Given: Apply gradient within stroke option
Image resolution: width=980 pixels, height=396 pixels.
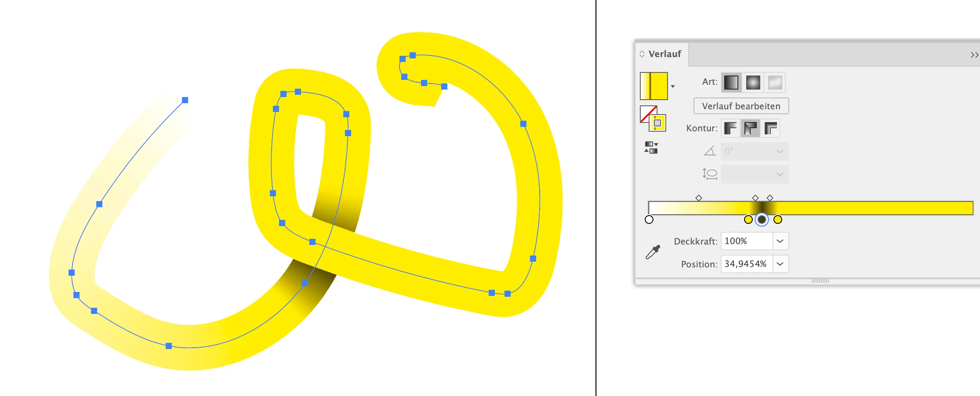Looking at the screenshot, I should coord(730,128).
